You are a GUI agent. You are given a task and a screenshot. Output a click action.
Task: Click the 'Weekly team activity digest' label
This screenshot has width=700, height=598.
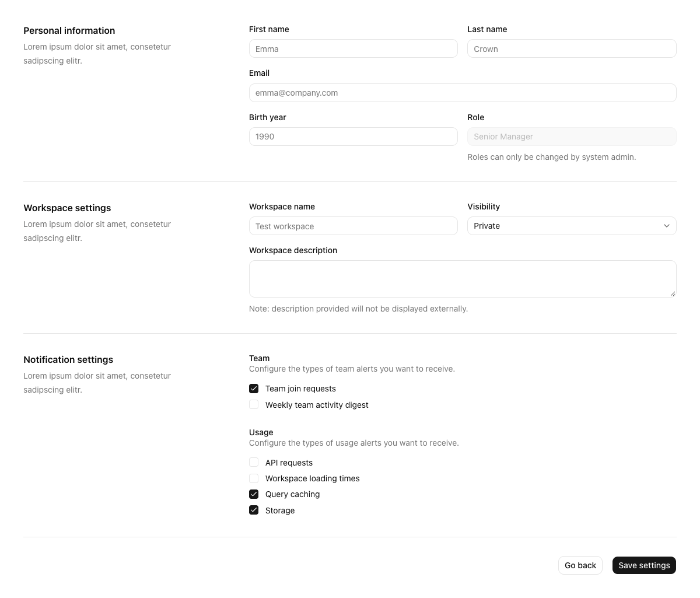point(317,405)
